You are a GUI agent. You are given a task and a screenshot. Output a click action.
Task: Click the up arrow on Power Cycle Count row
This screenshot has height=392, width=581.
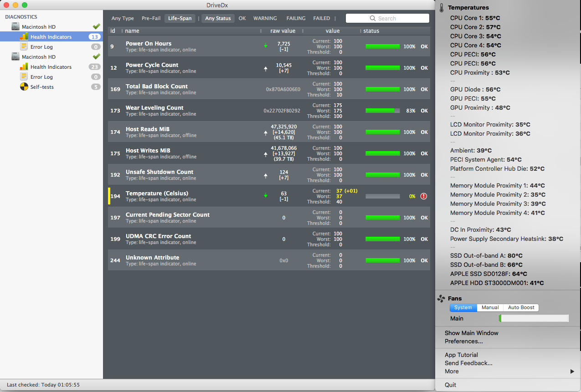pos(266,68)
